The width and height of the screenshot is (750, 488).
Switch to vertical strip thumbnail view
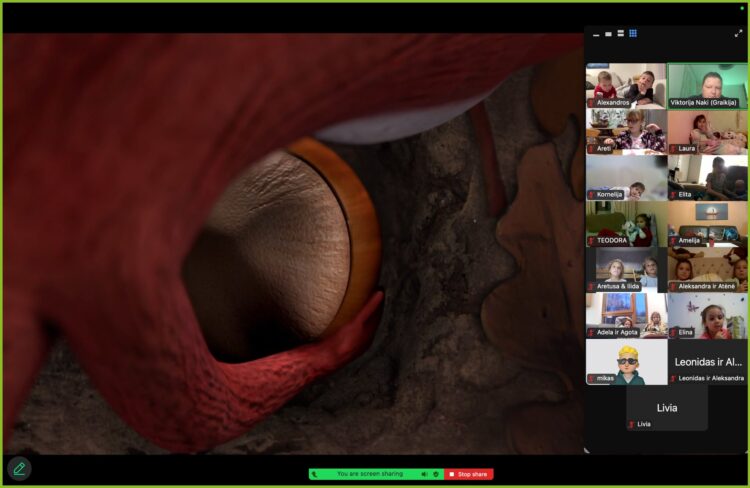tap(620, 33)
